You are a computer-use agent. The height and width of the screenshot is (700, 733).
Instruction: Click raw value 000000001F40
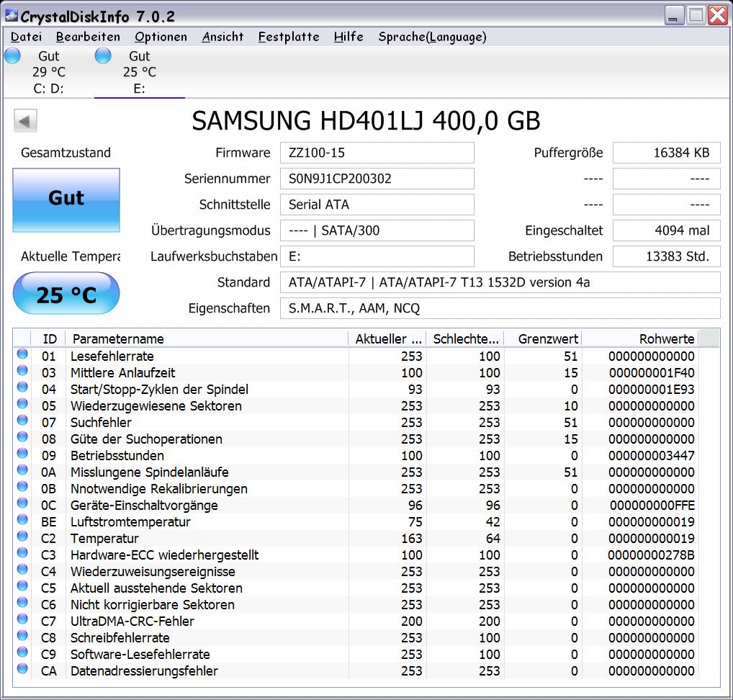651,373
